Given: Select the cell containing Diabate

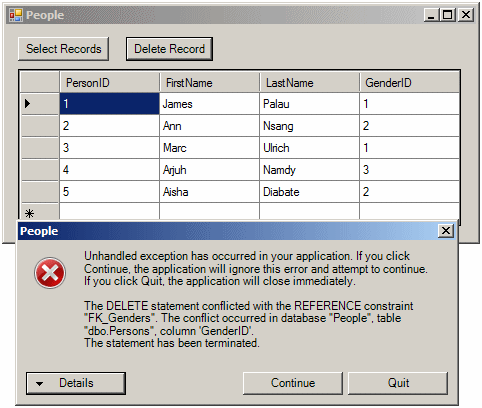Looking at the screenshot, I should click(310, 192).
